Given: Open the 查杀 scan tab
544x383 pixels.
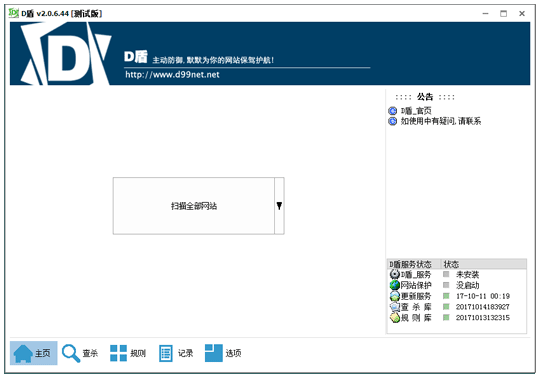Looking at the screenshot, I should pyautogui.click(x=80, y=353).
